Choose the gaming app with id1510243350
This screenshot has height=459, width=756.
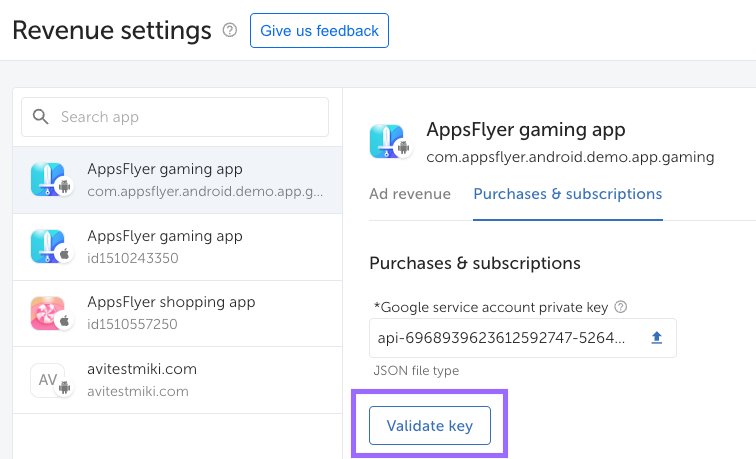pyautogui.click(x=165, y=246)
